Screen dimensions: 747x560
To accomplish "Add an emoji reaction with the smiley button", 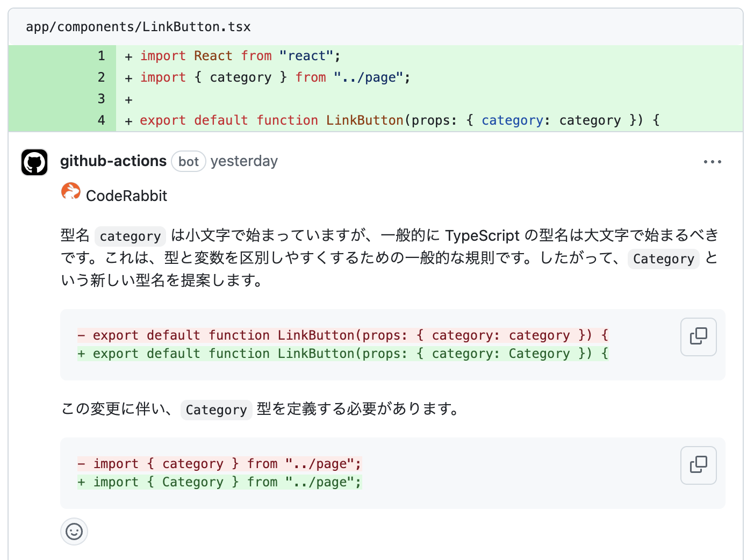I will point(74,532).
